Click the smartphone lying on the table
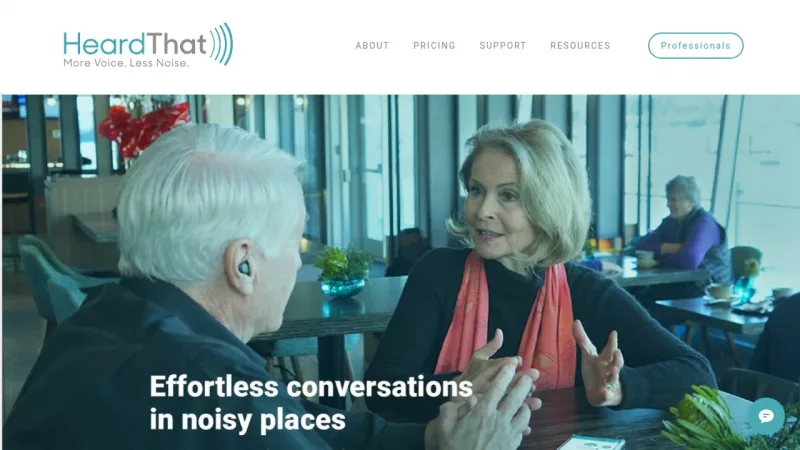This screenshot has width=800, height=450. [591, 442]
